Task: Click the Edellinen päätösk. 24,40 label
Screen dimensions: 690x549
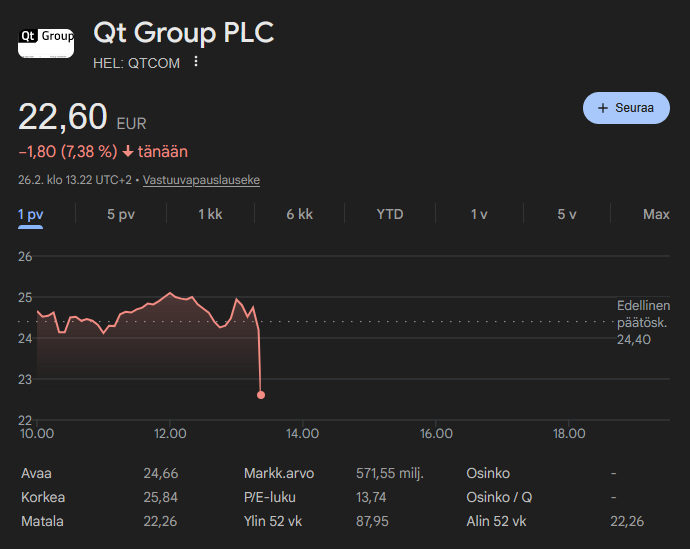Action: (643, 322)
